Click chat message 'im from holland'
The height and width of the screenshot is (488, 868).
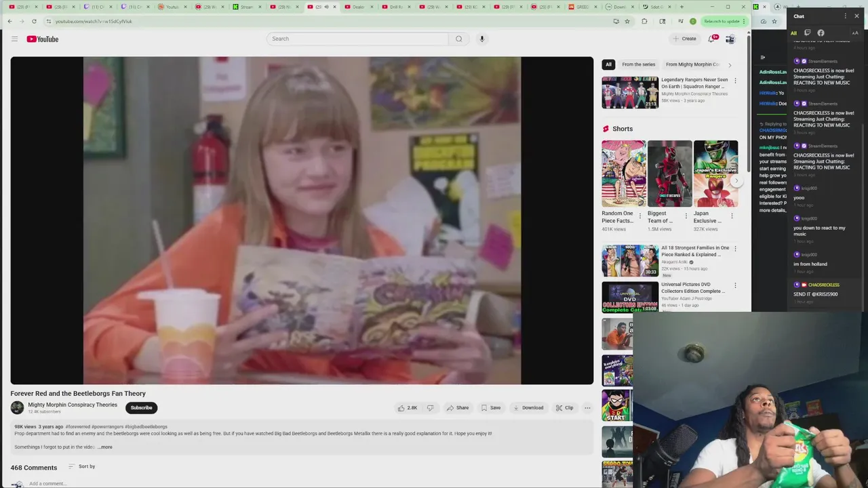(810, 264)
